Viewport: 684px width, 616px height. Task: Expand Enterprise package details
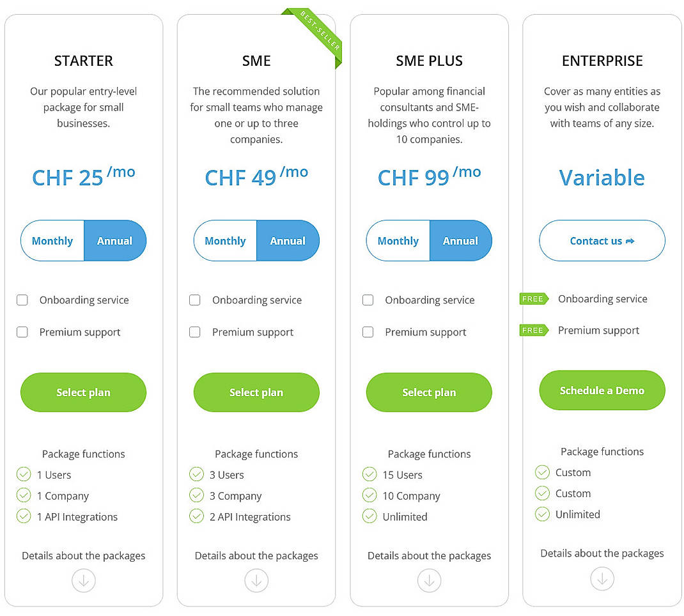(602, 578)
